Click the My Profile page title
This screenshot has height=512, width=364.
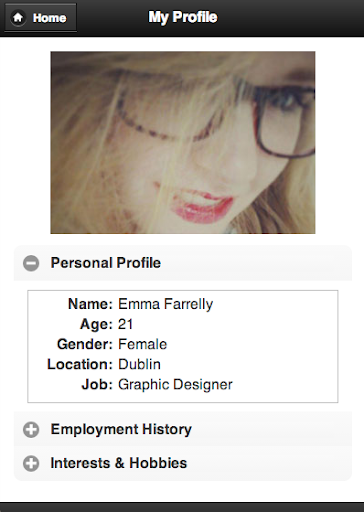pos(183,17)
